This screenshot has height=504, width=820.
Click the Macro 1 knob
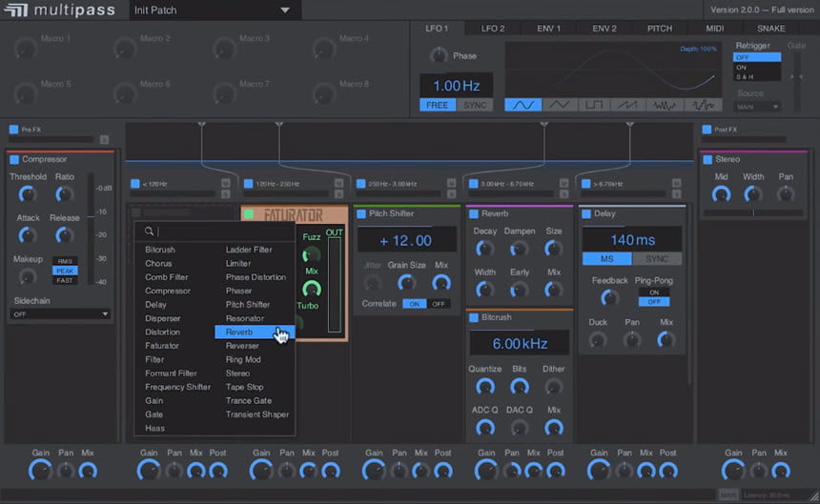click(25, 49)
